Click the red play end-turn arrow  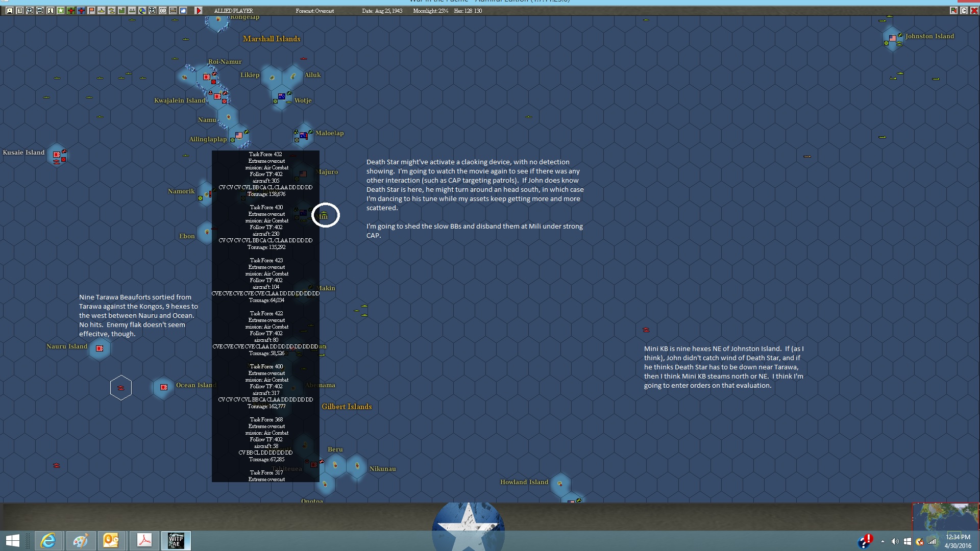coord(199,10)
